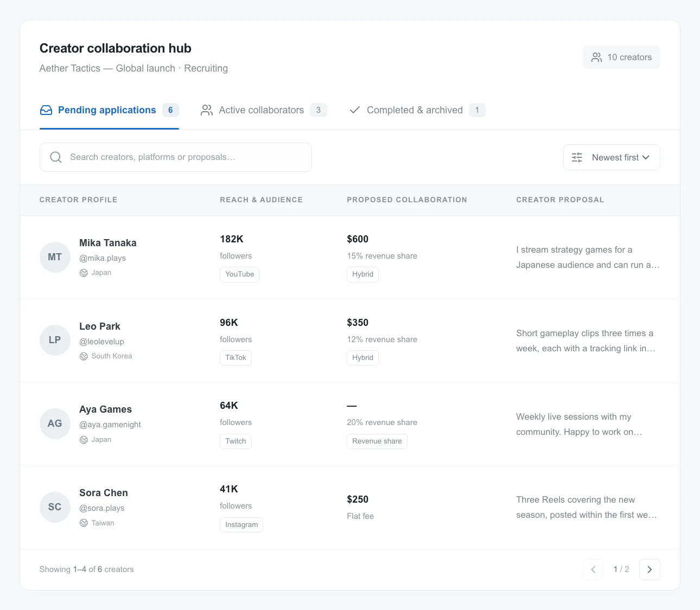Click the MT avatar for Mika Tanaka
The height and width of the screenshot is (610, 700).
click(55, 257)
